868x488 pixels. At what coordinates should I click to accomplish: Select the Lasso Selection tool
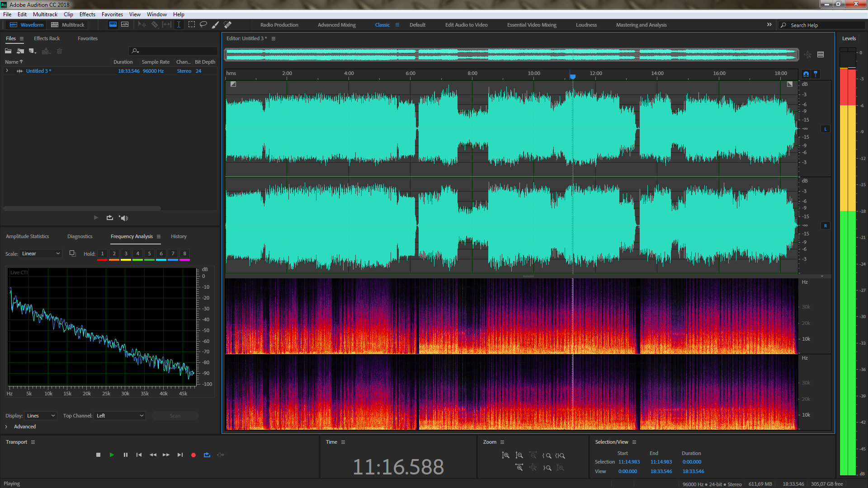(x=203, y=24)
